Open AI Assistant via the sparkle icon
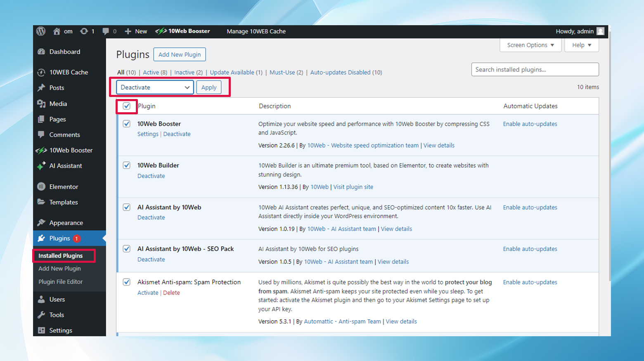The width and height of the screenshot is (644, 361). (x=41, y=166)
